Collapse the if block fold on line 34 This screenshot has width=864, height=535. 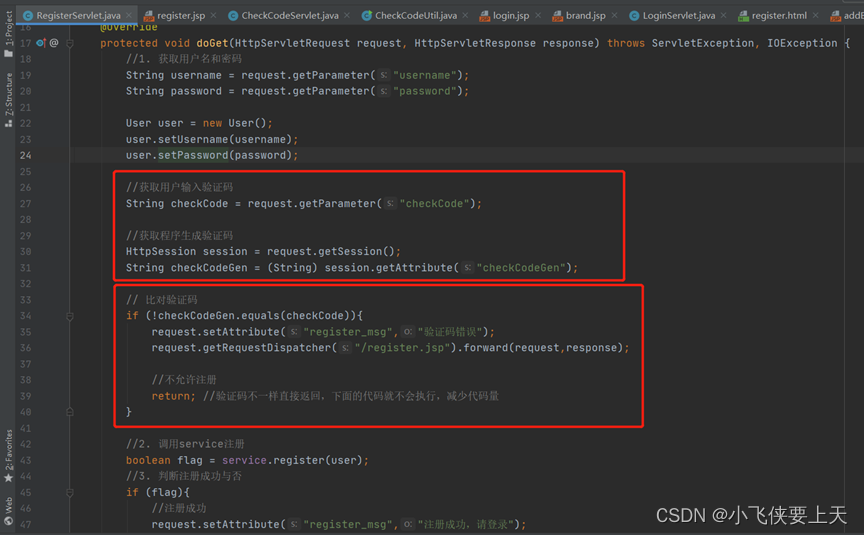click(70, 316)
